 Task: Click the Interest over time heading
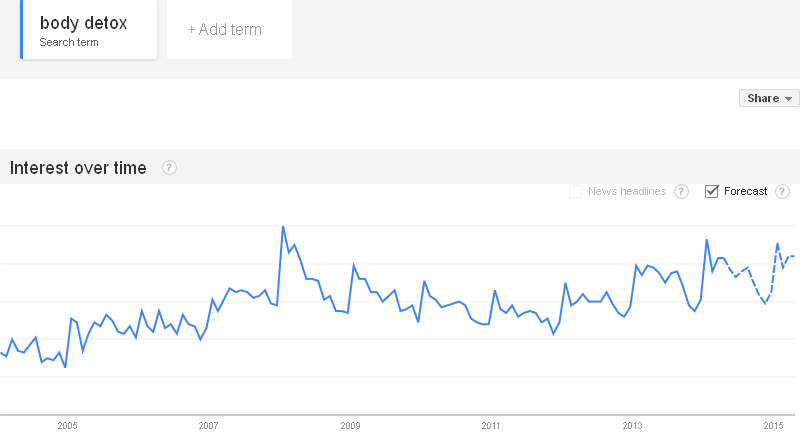click(78, 168)
